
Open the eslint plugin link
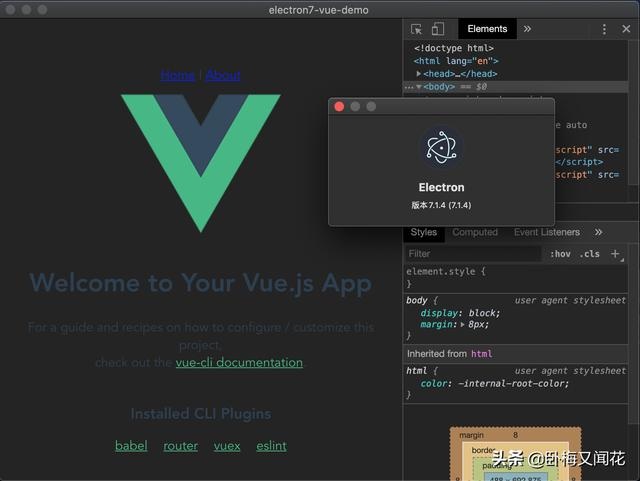pyautogui.click(x=271, y=445)
